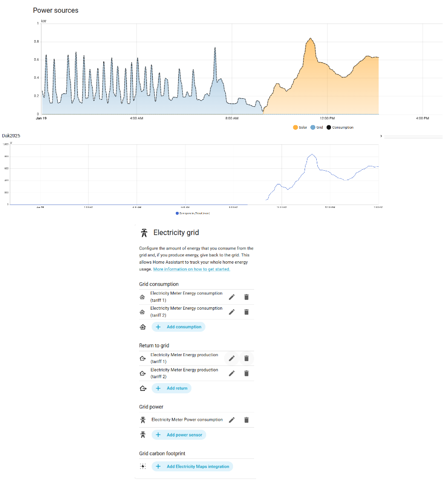Edit Electricity Meter Power consumption sensor
The width and height of the screenshot is (448, 501).
pyautogui.click(x=232, y=420)
